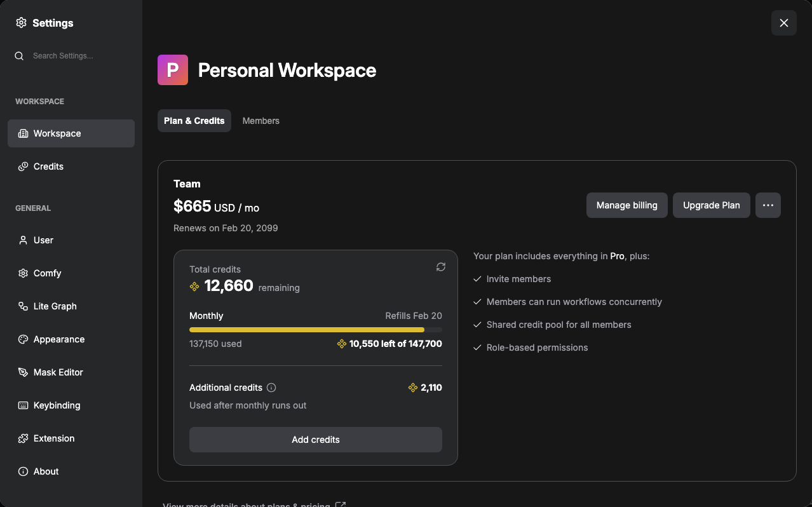The image size is (812, 507).
Task: Click the Manage billing button
Action: (x=627, y=205)
